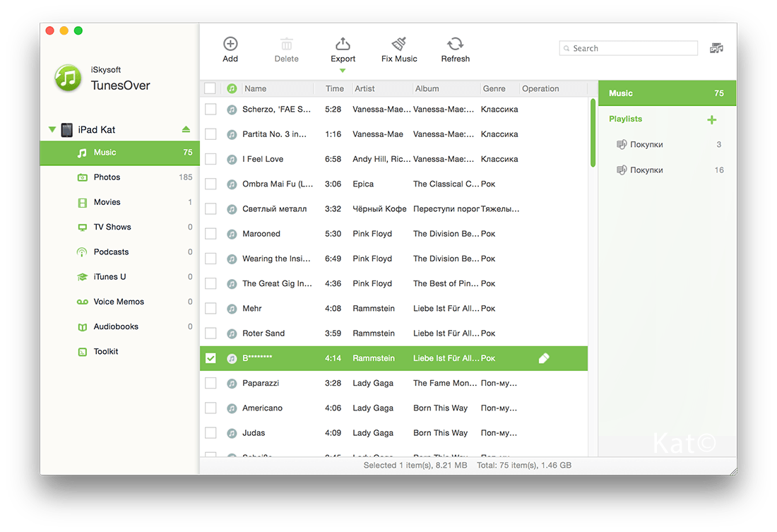Image resolution: width=777 pixels, height=532 pixels.
Task: Open iTunes U in the sidebar
Action: 120,277
